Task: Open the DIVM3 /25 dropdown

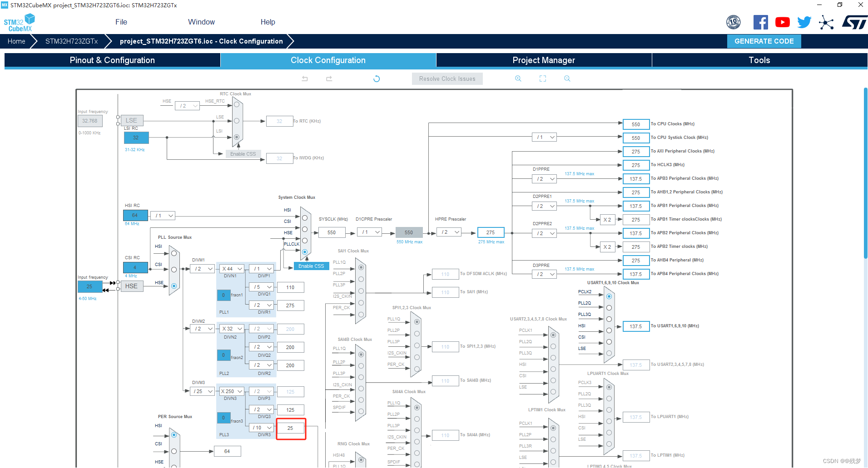Action: tap(202, 391)
